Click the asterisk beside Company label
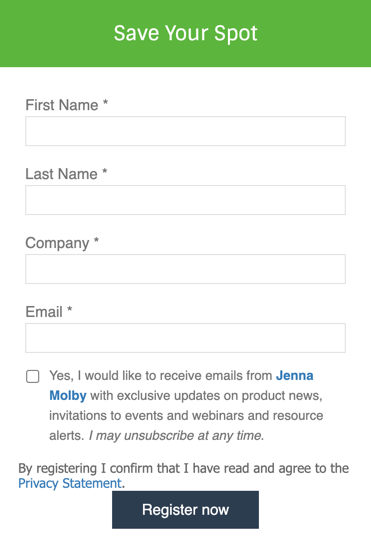 (x=96, y=241)
